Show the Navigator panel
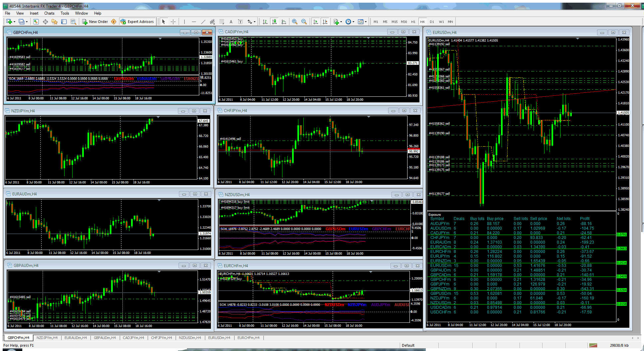The height and width of the screenshot is (351, 644). coord(55,22)
